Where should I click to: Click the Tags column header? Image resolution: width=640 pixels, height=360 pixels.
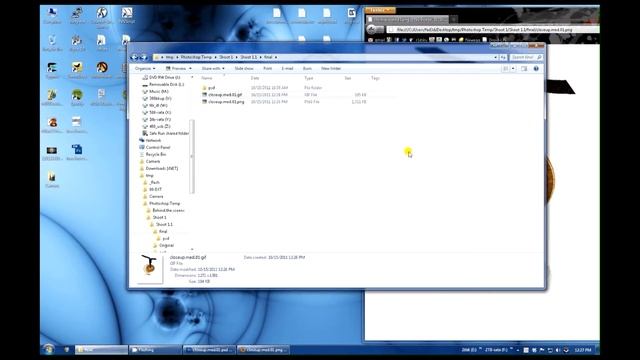pos(375,78)
